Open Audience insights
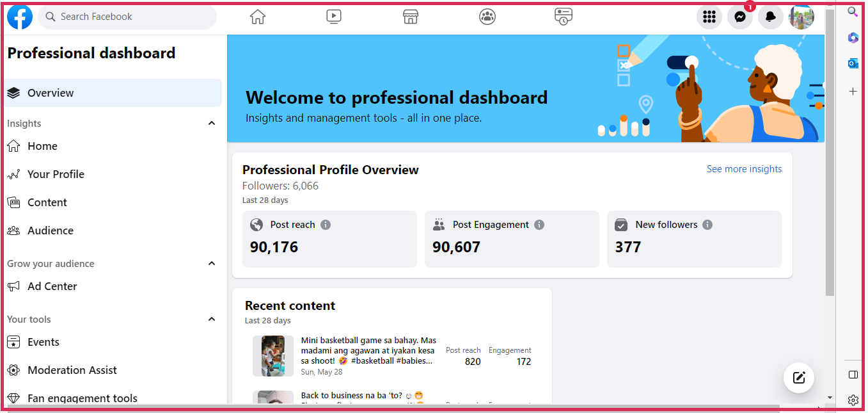The height and width of the screenshot is (413, 868). (x=113, y=231)
